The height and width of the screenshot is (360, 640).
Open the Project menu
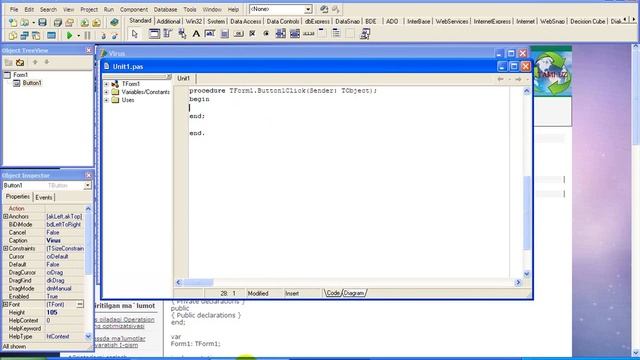(x=89, y=9)
